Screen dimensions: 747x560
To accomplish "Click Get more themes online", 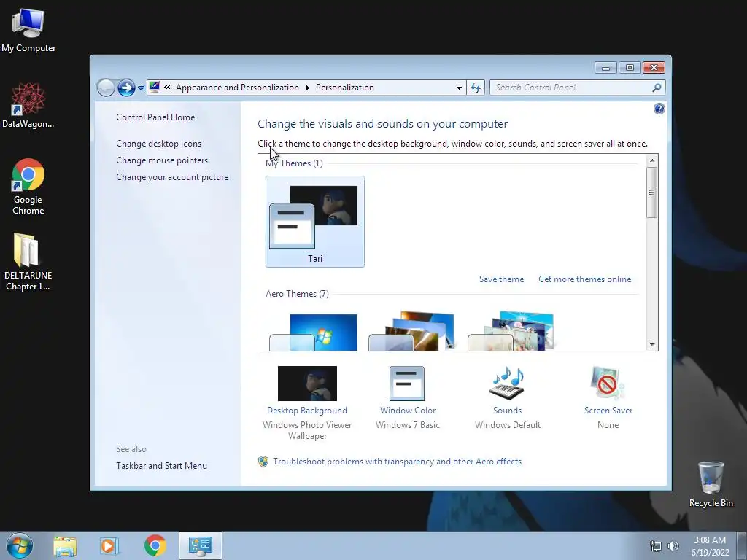I will pyautogui.click(x=584, y=279).
